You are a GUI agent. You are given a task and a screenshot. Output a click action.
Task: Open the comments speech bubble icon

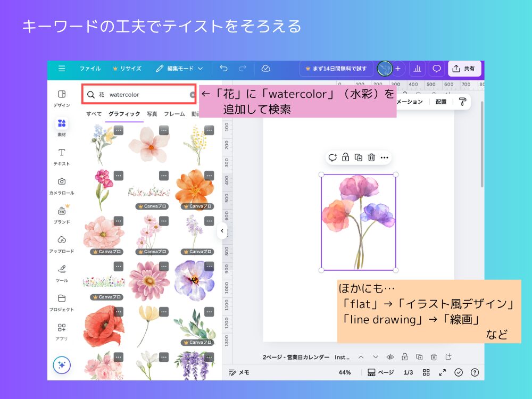(436, 69)
